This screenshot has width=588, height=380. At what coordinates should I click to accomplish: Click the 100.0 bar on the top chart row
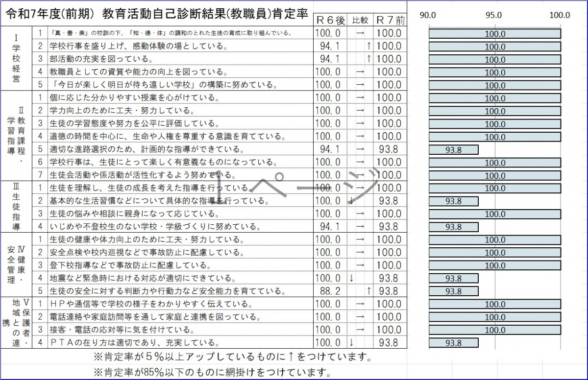coord(495,33)
